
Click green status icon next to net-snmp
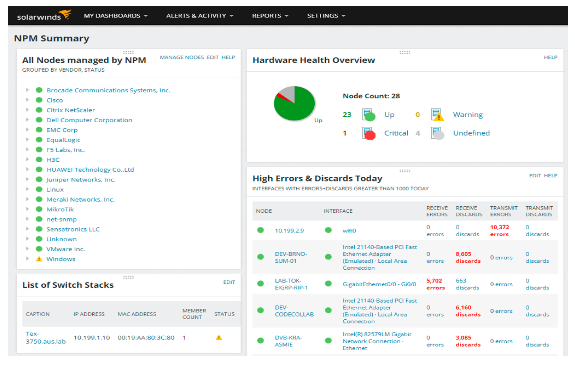point(39,219)
